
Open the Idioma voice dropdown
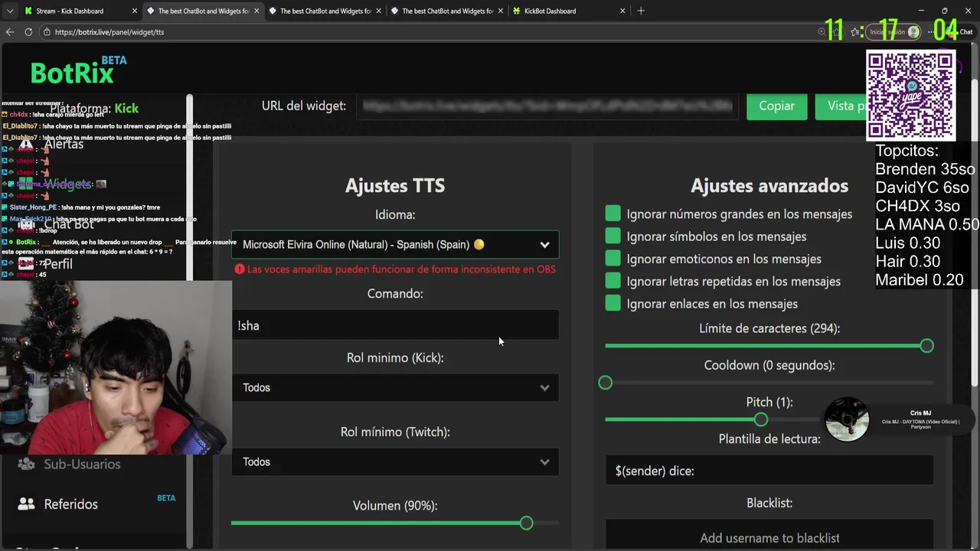395,245
